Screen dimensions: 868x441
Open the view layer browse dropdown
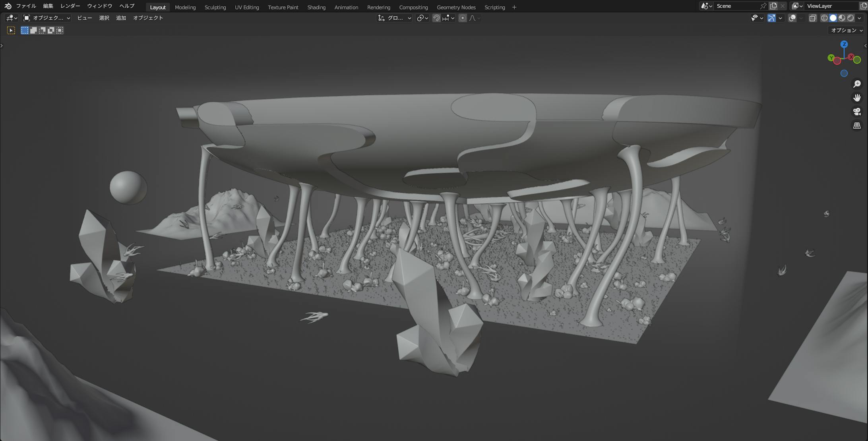(x=797, y=6)
